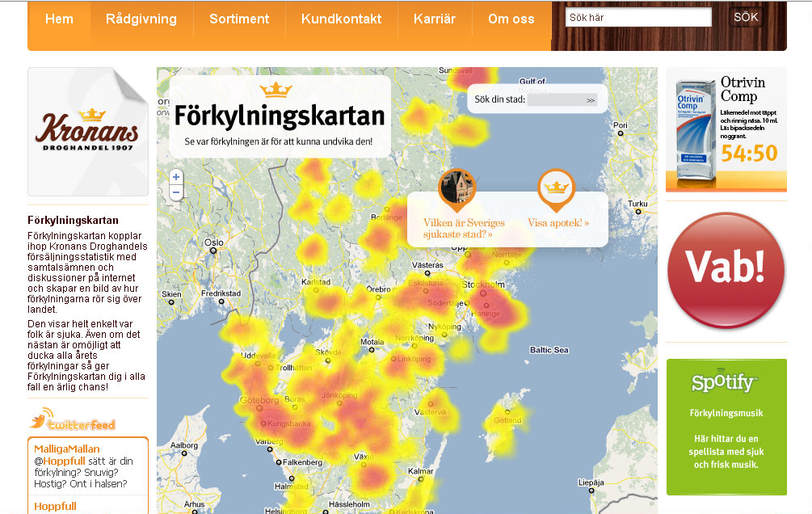
Task: Open the Spotify Förkylningsmusik banner
Action: point(726,427)
